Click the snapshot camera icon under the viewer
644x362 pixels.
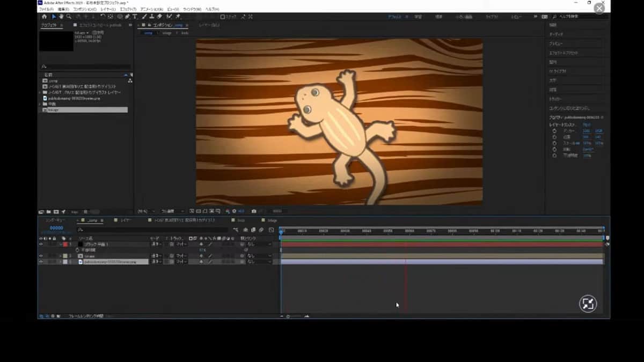tap(254, 211)
